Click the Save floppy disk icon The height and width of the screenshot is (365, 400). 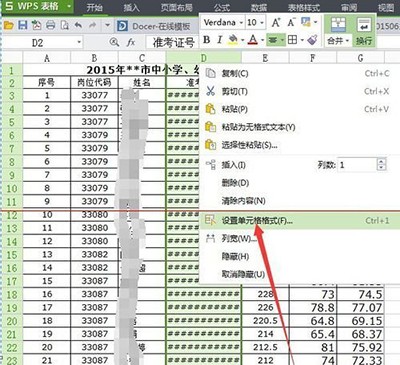pos(22,25)
